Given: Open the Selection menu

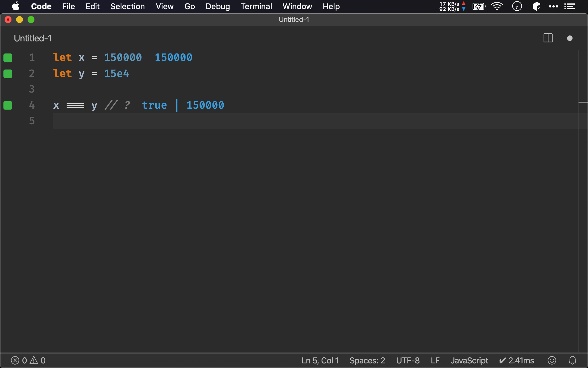Looking at the screenshot, I should (x=127, y=6).
